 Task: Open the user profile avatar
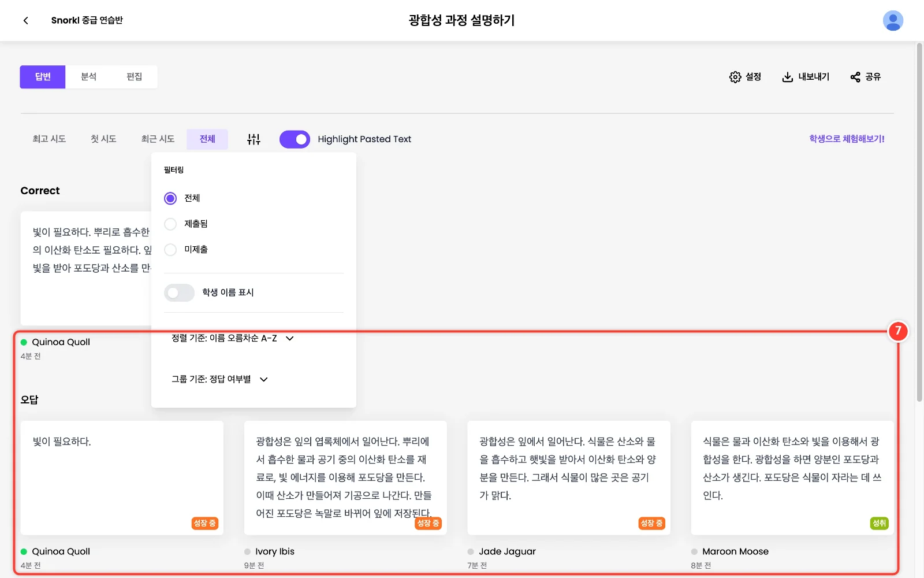pyautogui.click(x=893, y=21)
